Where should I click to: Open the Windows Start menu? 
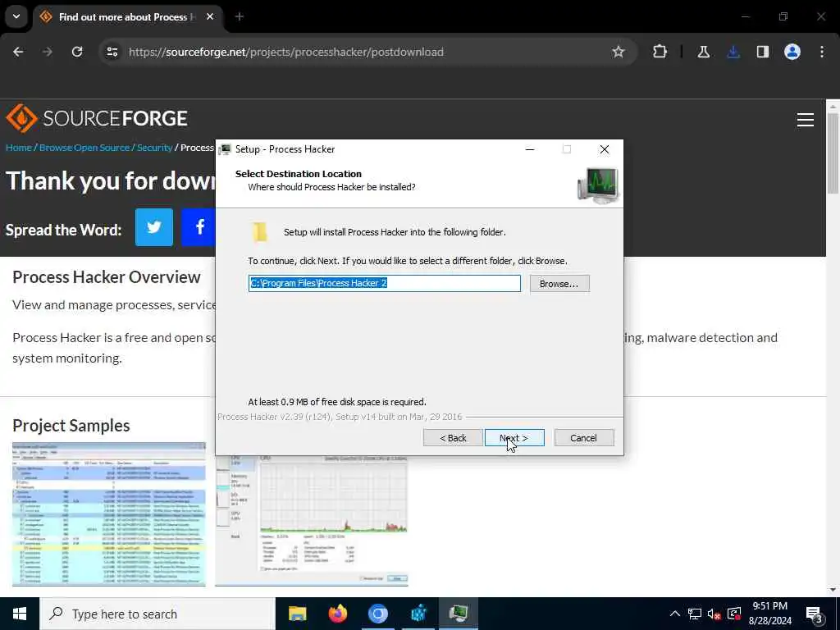pos(20,614)
